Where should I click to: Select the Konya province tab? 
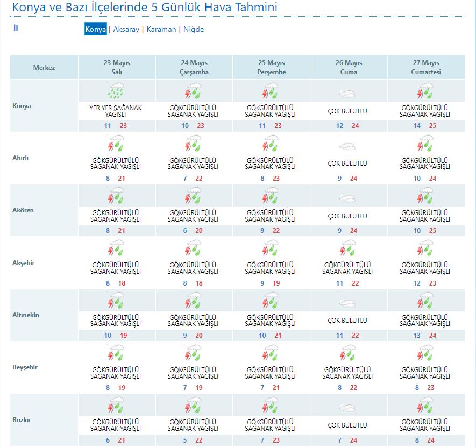coord(96,30)
